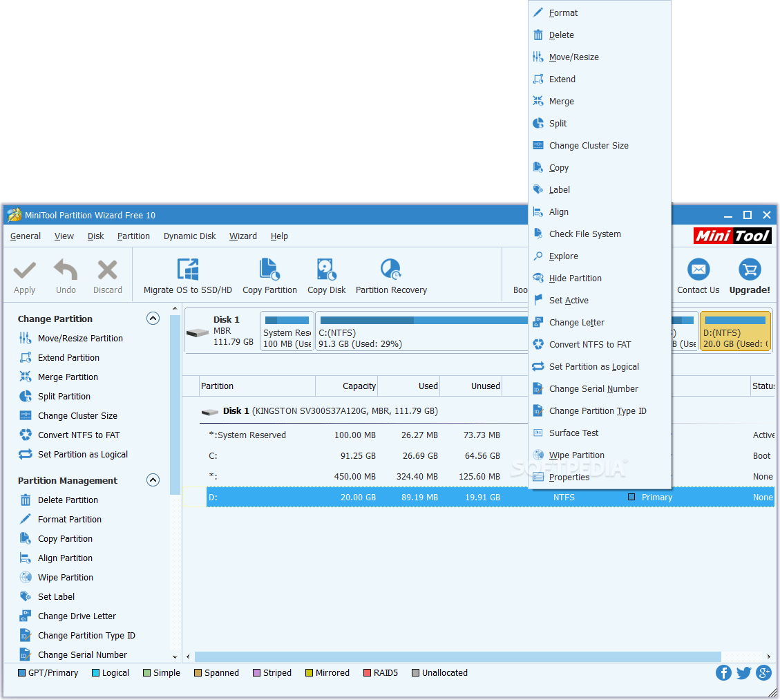This screenshot has height=700, width=780.
Task: Click the Copy Partition toolbar icon
Action: (x=269, y=269)
